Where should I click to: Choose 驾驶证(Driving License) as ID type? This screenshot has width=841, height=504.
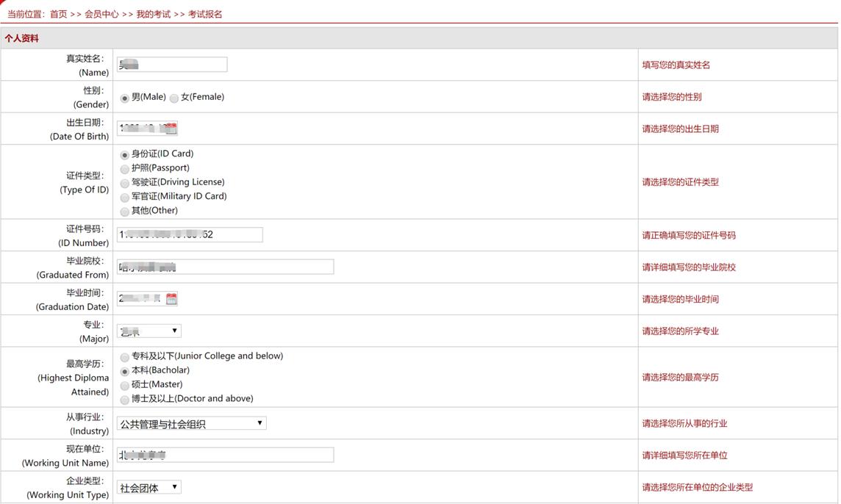point(124,183)
